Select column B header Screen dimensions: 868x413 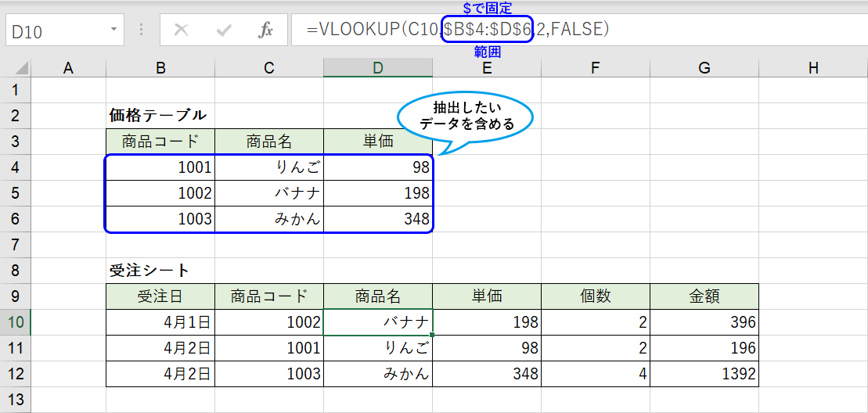point(160,68)
